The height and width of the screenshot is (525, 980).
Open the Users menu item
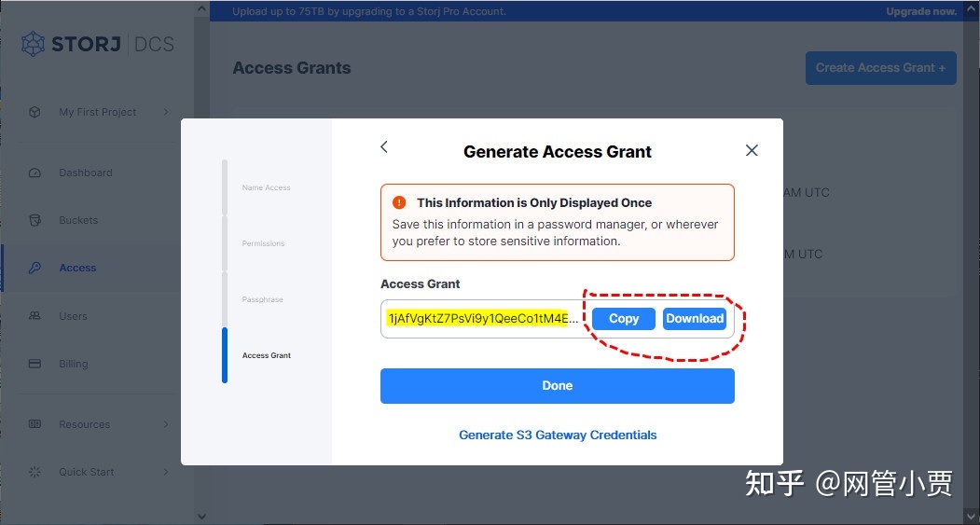[x=73, y=315]
